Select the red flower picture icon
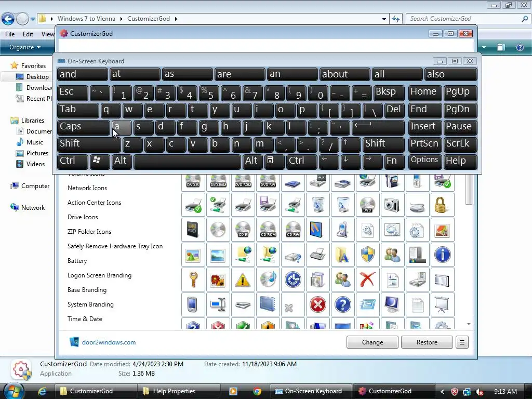The width and height of the screenshot is (532, 399). [x=218, y=280]
